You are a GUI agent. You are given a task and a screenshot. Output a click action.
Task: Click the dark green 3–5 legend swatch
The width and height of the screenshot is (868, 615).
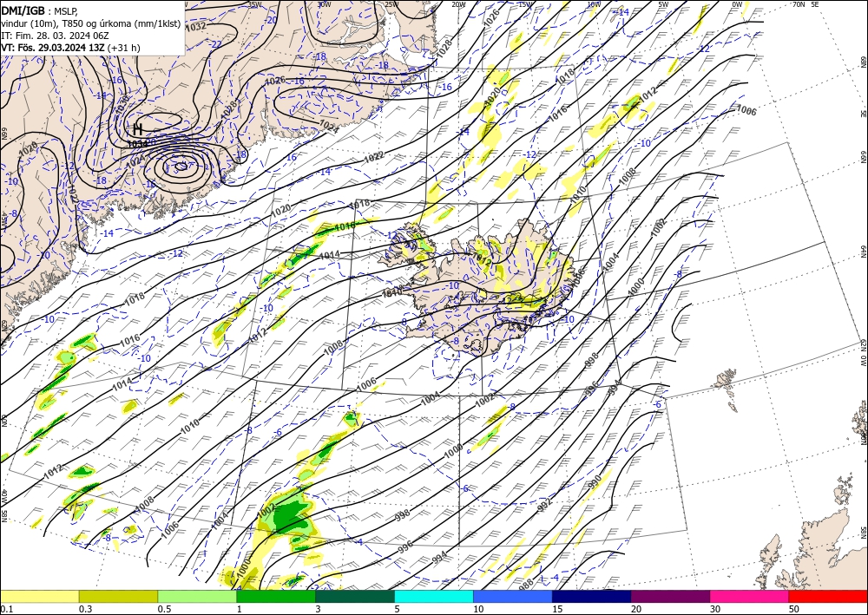(x=355, y=596)
